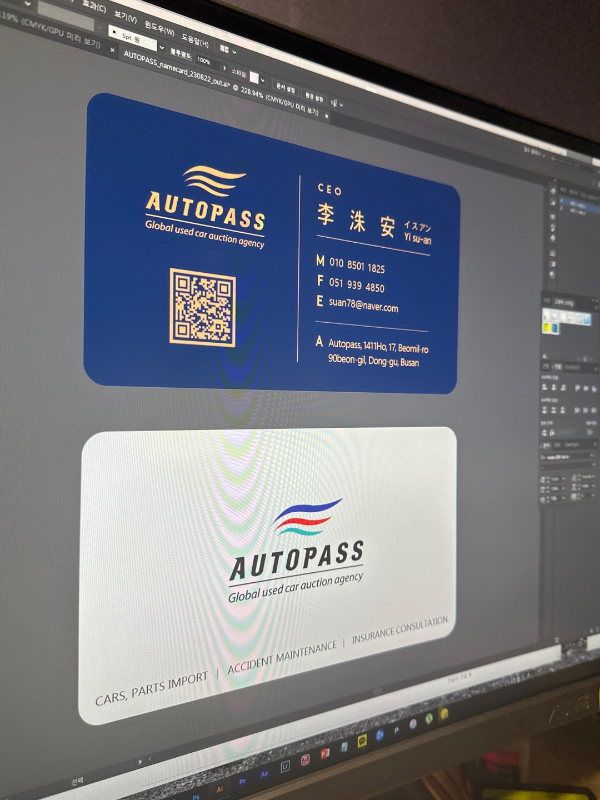Pick the yellow swatch in Swatches panel
Viewport: 600px width, 800px height.
(546, 328)
